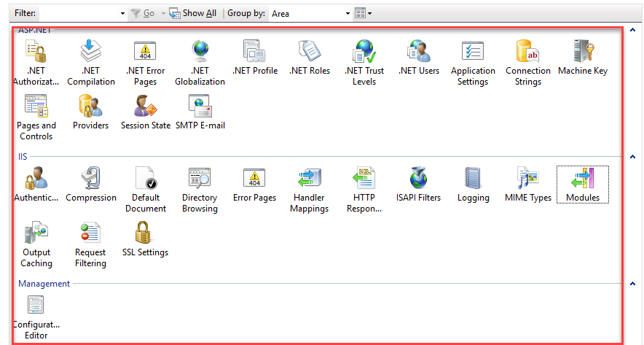Click the Go filter button
This screenshot has height=345, width=644.
pyautogui.click(x=143, y=14)
